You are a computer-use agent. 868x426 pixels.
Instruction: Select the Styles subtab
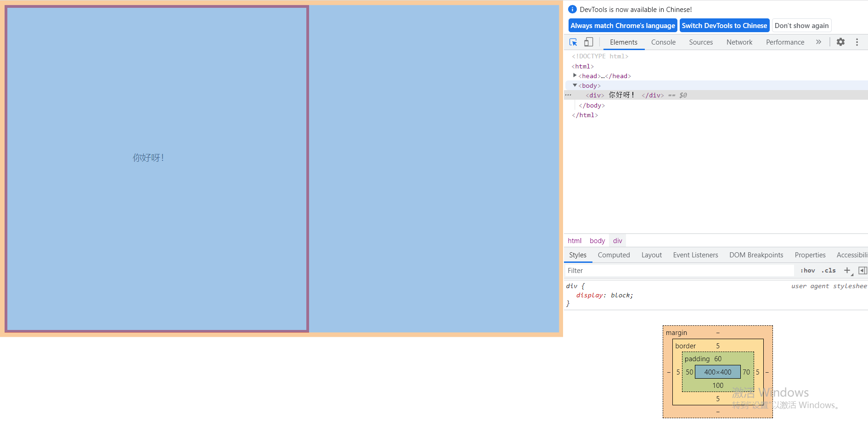(578, 255)
